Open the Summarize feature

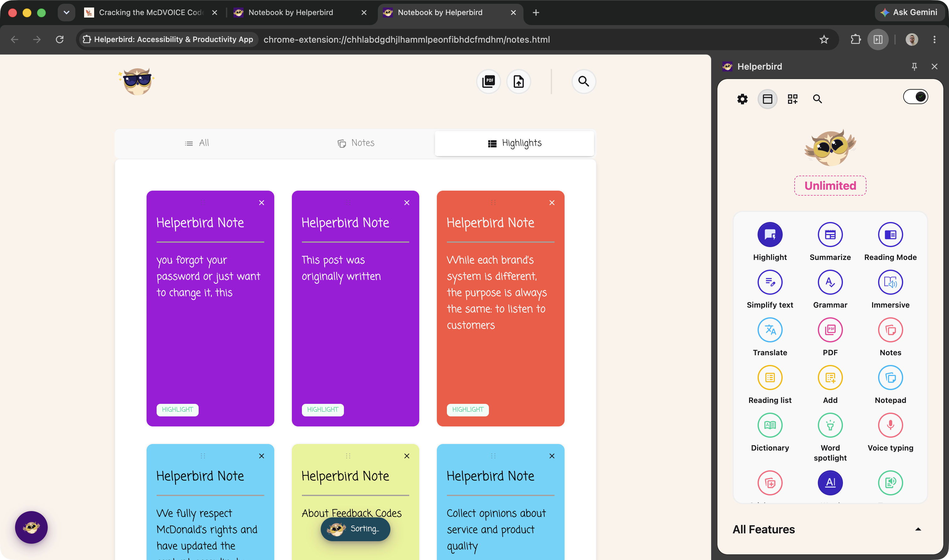(830, 235)
